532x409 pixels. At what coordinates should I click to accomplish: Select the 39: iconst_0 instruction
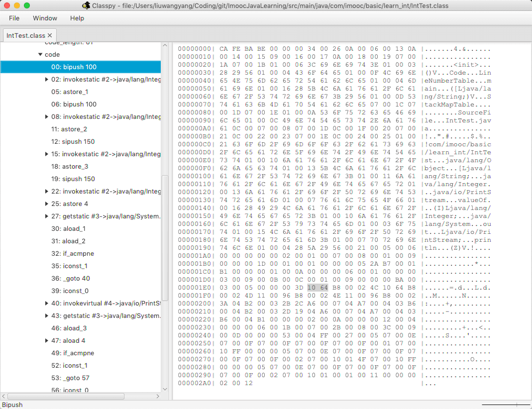coord(70,291)
